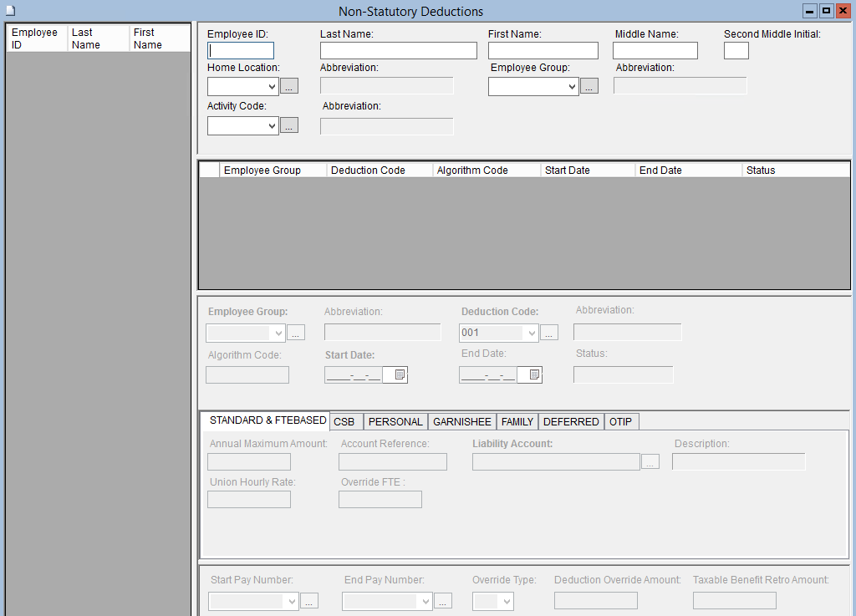
Task: Switch to the GARNISHEE tab
Action: (461, 422)
